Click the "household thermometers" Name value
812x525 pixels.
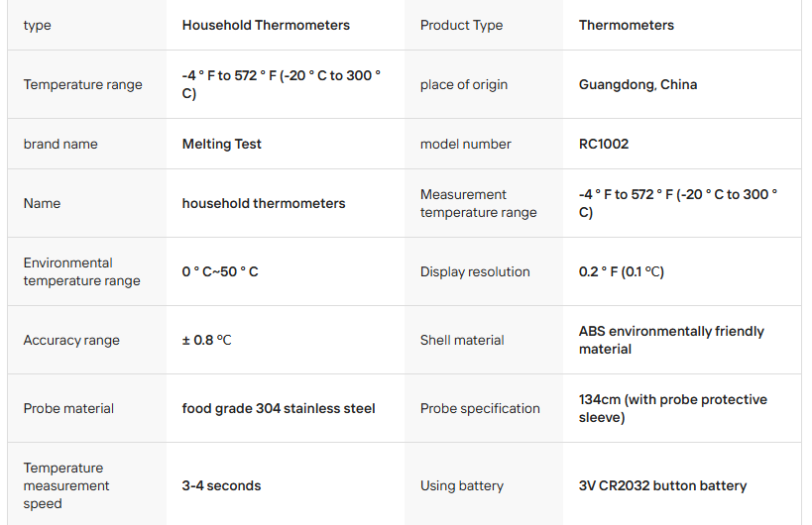tap(264, 203)
